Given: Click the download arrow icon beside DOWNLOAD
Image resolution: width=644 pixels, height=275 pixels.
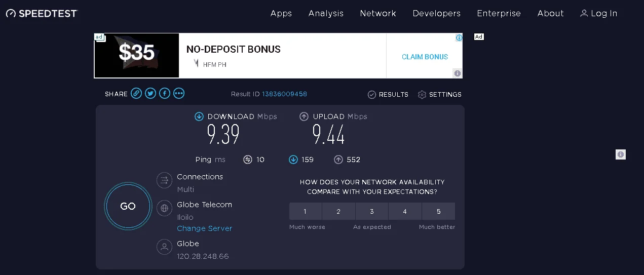Looking at the screenshot, I should pos(199,116).
